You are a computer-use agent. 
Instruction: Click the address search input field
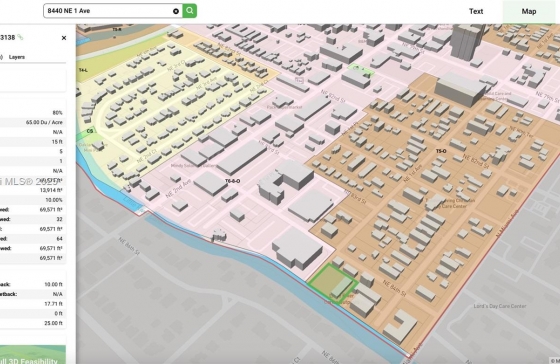pyautogui.click(x=109, y=11)
